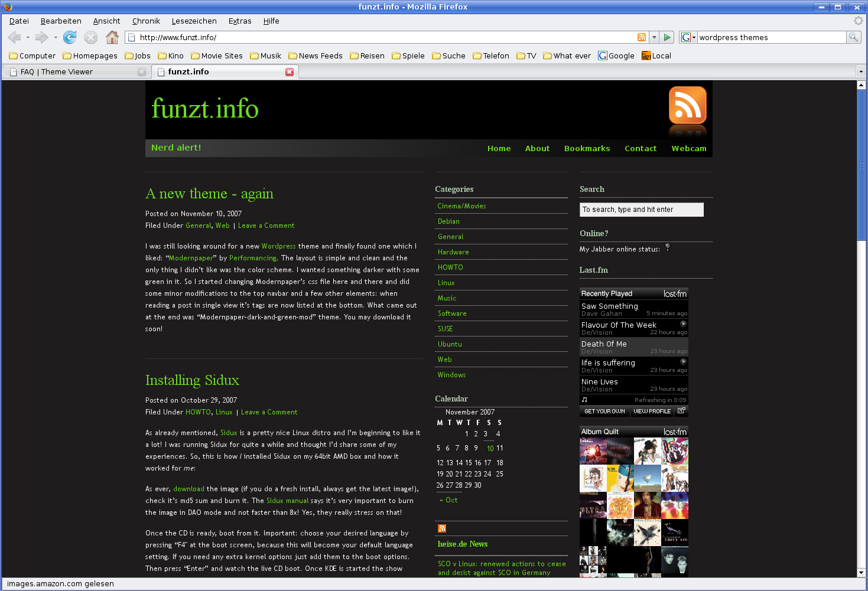Click the RSS feed icon in address bar
This screenshot has width=868, height=591.
(x=641, y=37)
